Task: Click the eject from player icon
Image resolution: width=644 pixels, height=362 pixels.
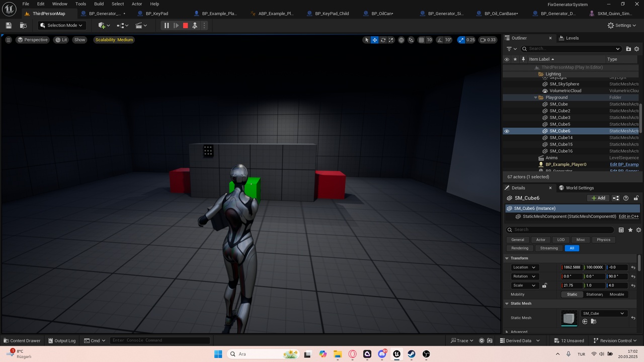Action: [x=195, y=25]
